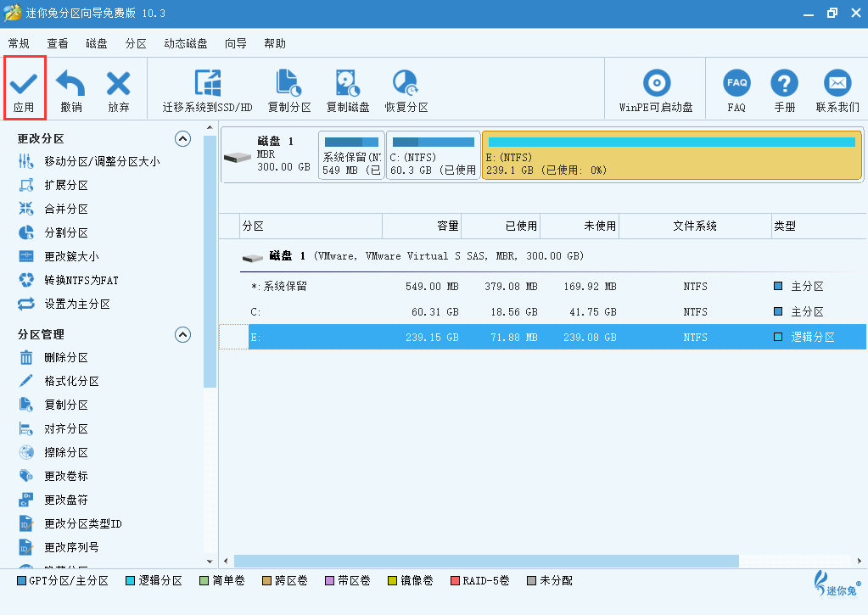The width and height of the screenshot is (868, 615).
Task: Sort by the 分区 column header
Action: point(311,226)
